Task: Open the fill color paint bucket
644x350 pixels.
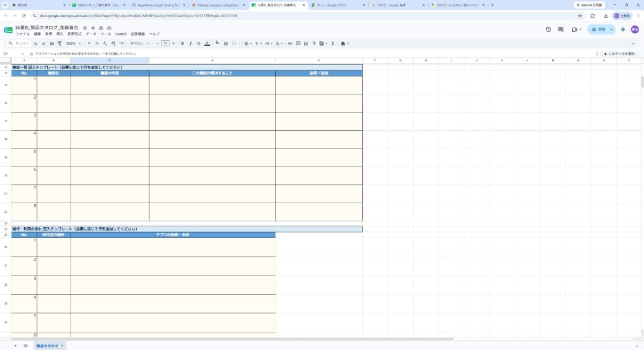Action: (217, 43)
